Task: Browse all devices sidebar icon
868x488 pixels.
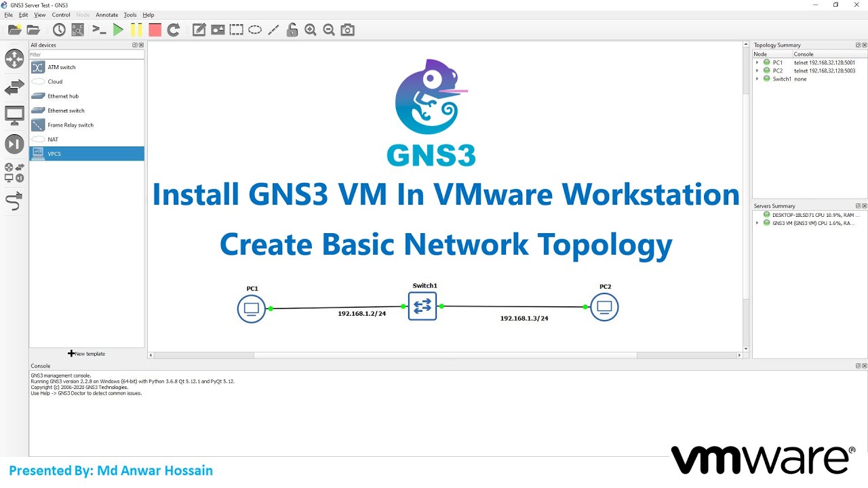Action: tap(14, 172)
